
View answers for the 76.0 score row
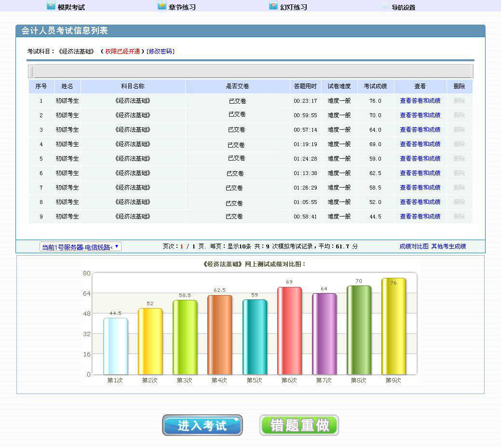point(420,101)
